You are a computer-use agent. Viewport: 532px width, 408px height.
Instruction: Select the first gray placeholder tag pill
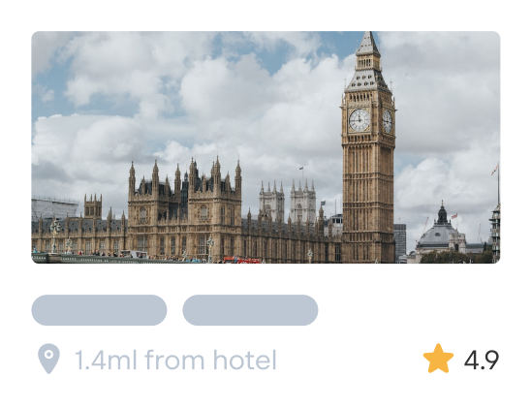[99, 310]
